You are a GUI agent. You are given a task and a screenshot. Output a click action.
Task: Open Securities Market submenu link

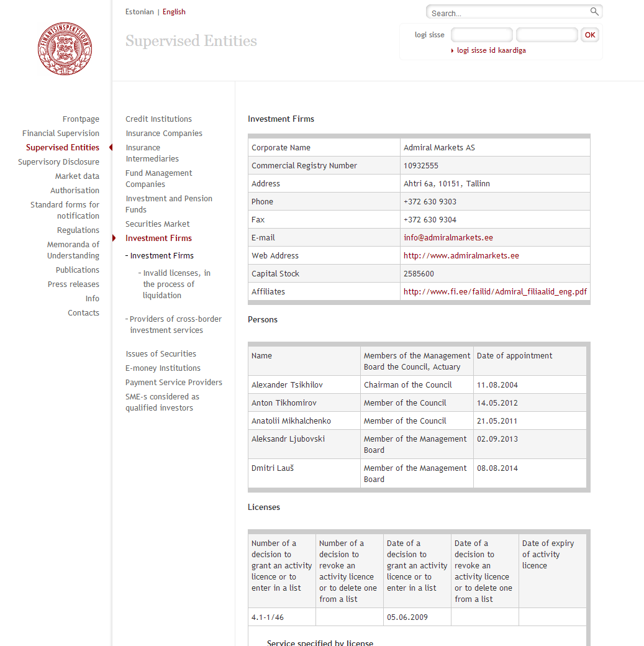coord(157,224)
